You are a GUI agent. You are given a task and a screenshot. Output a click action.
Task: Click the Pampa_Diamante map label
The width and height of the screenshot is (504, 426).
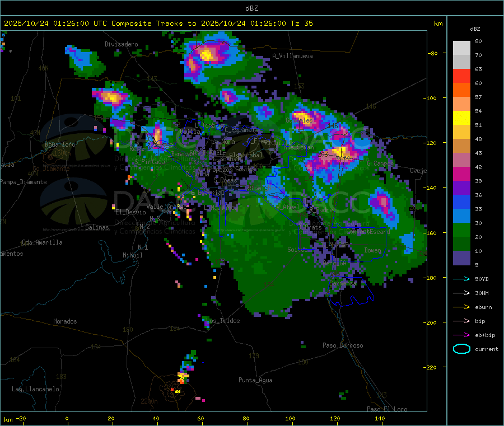(x=24, y=182)
